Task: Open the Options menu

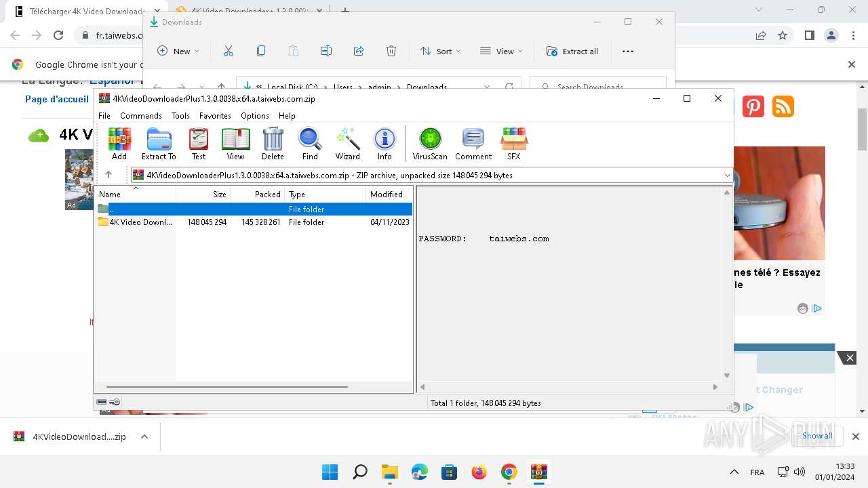Action: coord(255,116)
